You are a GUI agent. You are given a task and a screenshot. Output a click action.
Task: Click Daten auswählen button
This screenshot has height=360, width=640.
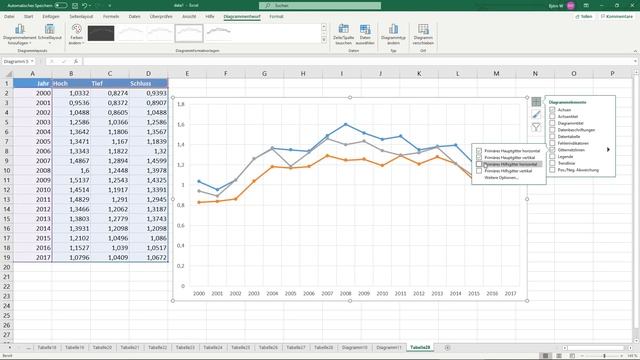coord(365,34)
